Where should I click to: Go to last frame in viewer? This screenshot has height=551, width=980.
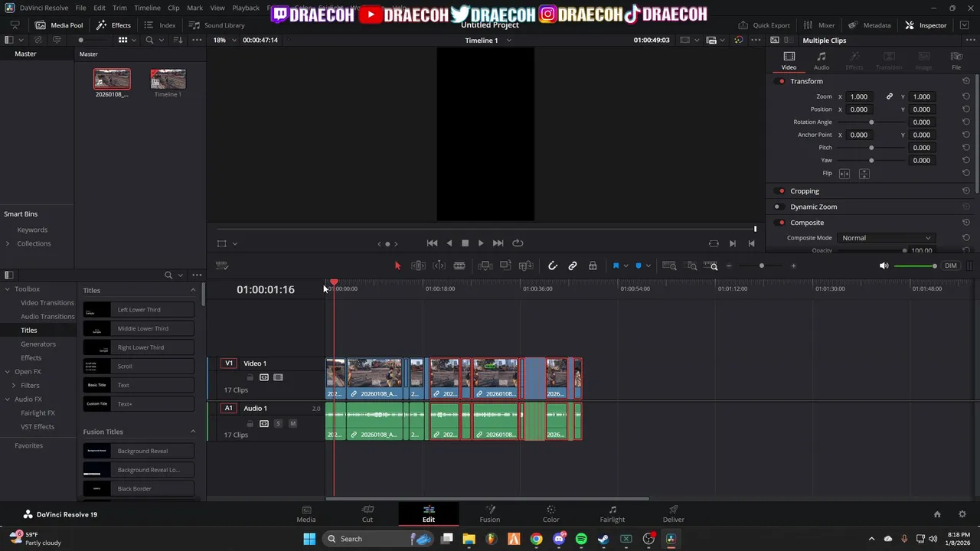pos(498,243)
